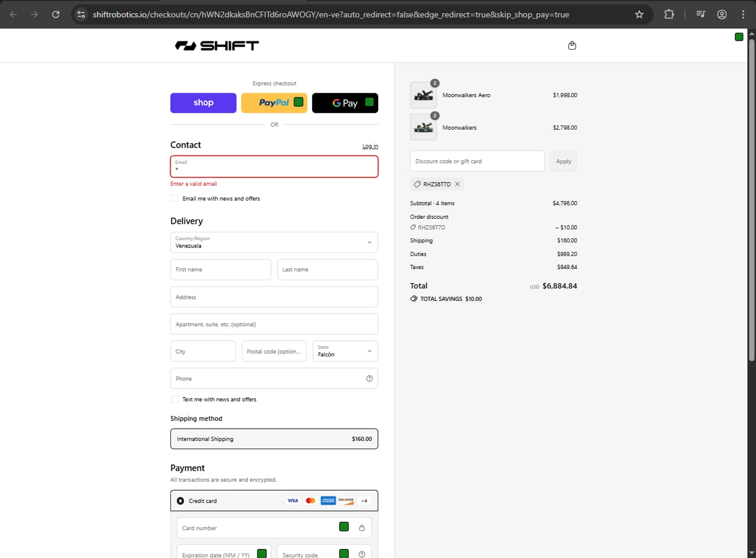Click order discount amount – $10.00
Screen dimensions: 756x558
(566, 227)
